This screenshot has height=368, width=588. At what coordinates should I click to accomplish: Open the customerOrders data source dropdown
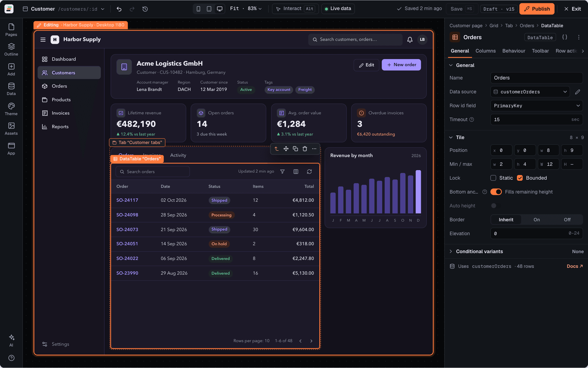click(530, 92)
